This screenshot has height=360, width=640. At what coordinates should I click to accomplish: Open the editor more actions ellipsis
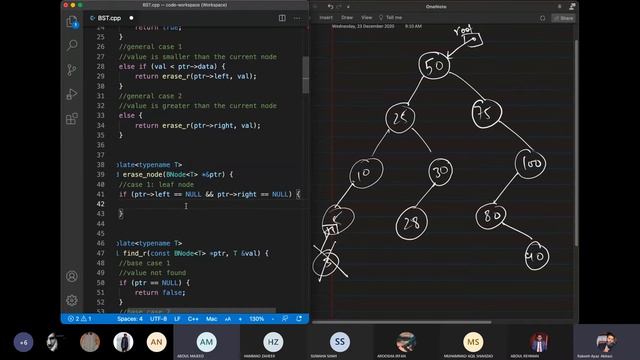pyautogui.click(x=297, y=18)
